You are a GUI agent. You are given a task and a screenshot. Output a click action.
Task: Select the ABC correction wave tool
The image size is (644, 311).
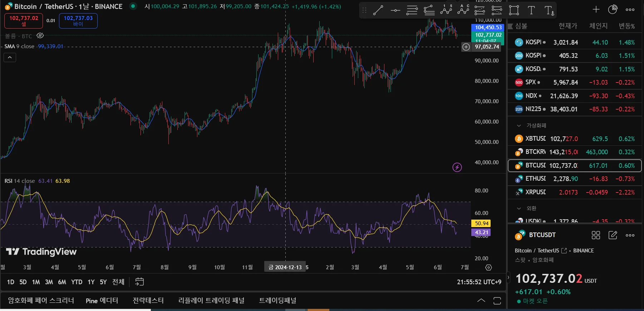point(463,10)
